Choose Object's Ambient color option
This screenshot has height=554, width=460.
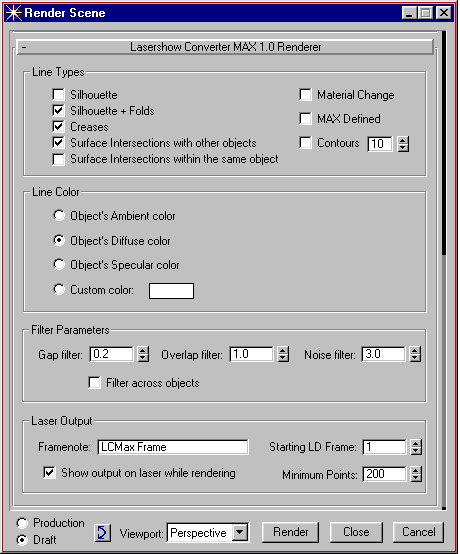coord(59,216)
